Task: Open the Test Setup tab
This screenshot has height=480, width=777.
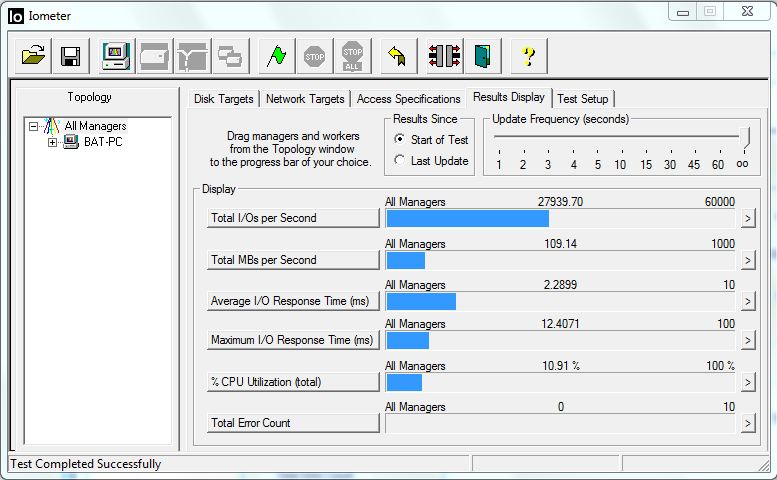Action: (582, 99)
